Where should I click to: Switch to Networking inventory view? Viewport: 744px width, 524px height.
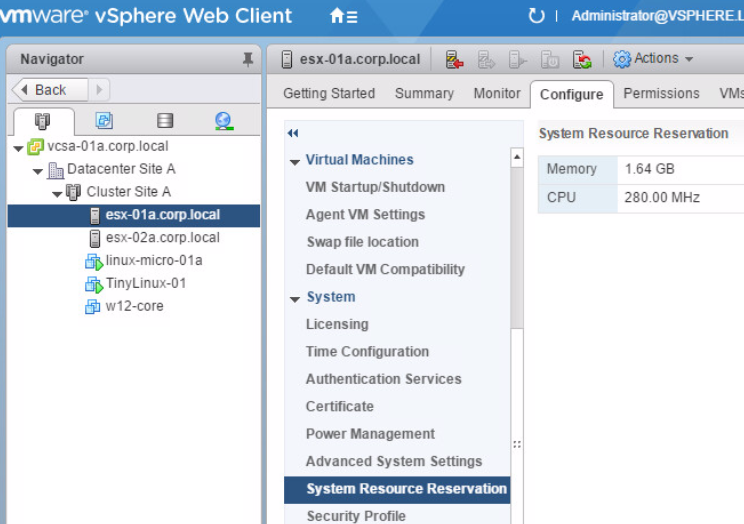[223, 121]
